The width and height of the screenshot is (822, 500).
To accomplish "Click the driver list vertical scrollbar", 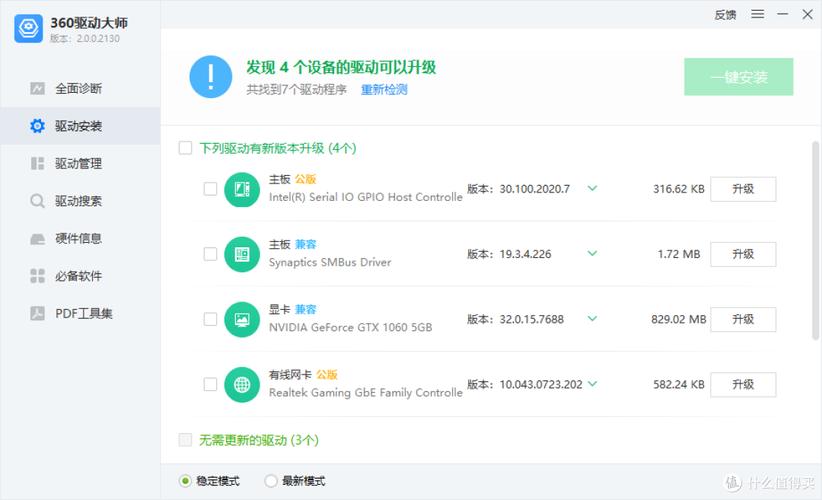I will [815, 240].
